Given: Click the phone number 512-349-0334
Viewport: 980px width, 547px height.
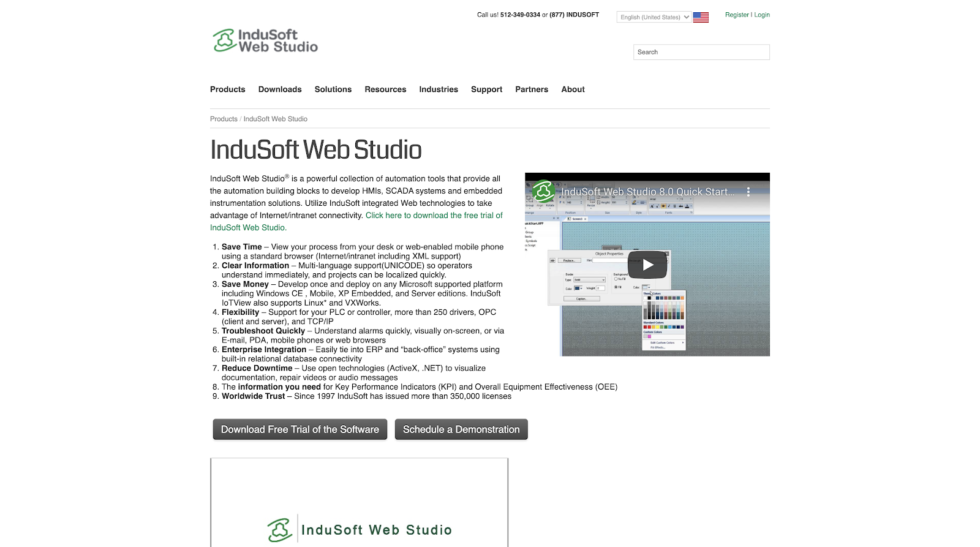Looking at the screenshot, I should (x=520, y=15).
